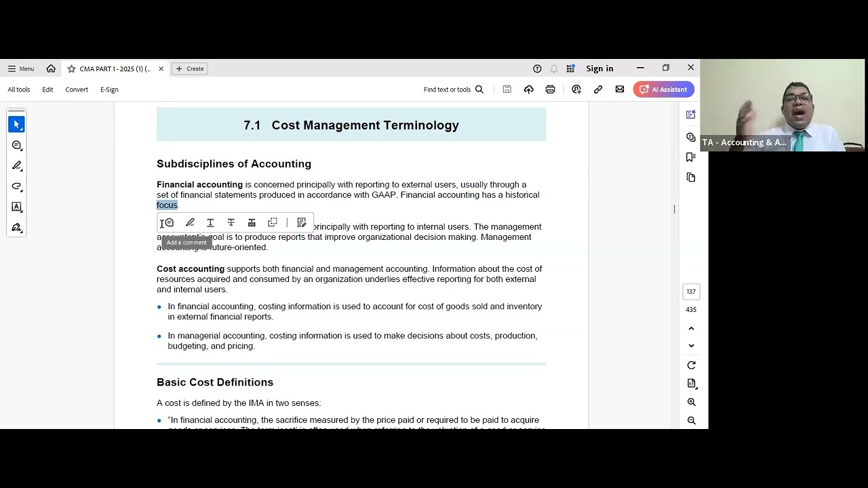Send document by email envelope icon
Viewport: 868px width, 488px height.
click(620, 89)
